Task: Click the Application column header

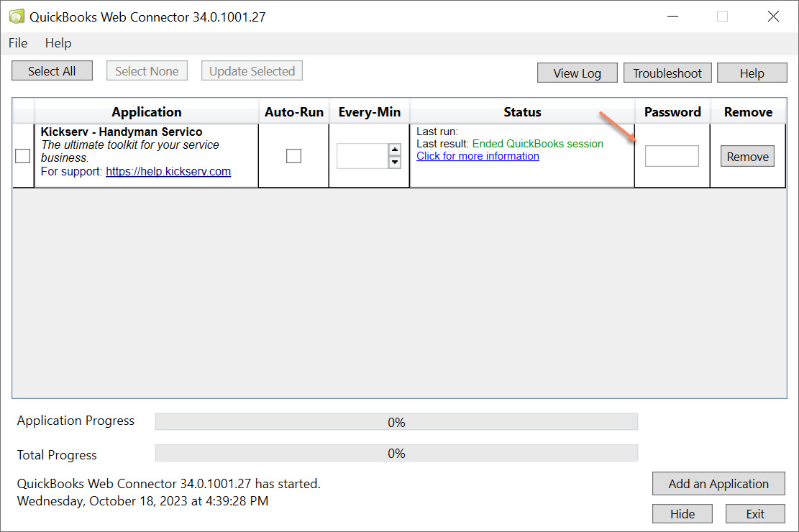Action: [146, 112]
